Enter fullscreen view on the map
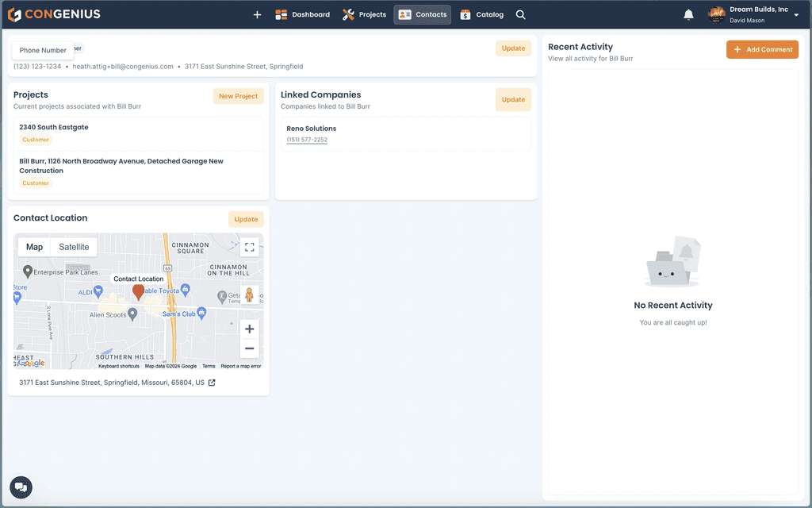Viewport: 812px width, 508px height. (249, 247)
